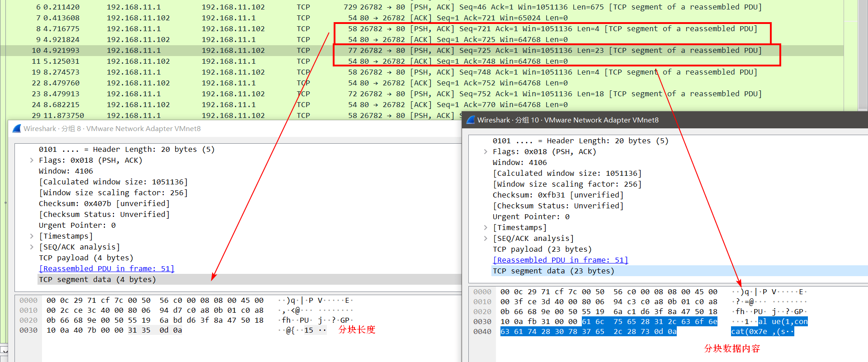This screenshot has height=362, width=868.
Task: Select Window size scaling factor line, packet 10 window
Action: pyautogui.click(x=567, y=184)
